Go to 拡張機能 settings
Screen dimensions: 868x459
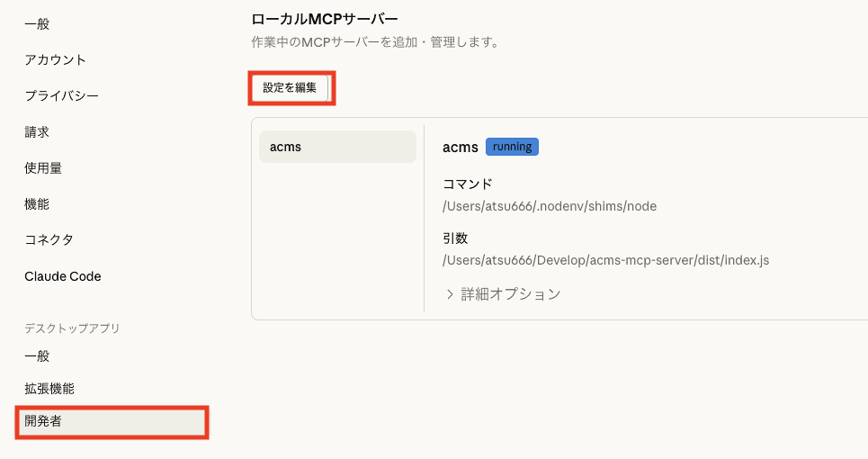[49, 389]
